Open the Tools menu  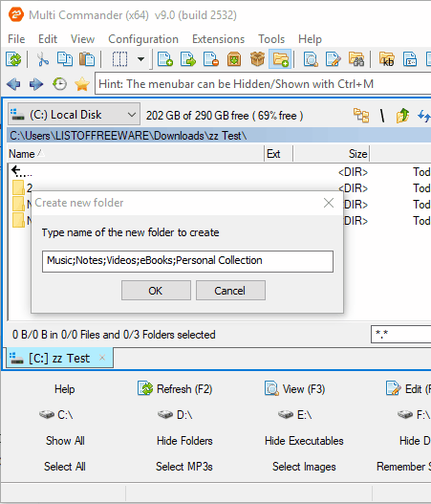pyautogui.click(x=271, y=39)
